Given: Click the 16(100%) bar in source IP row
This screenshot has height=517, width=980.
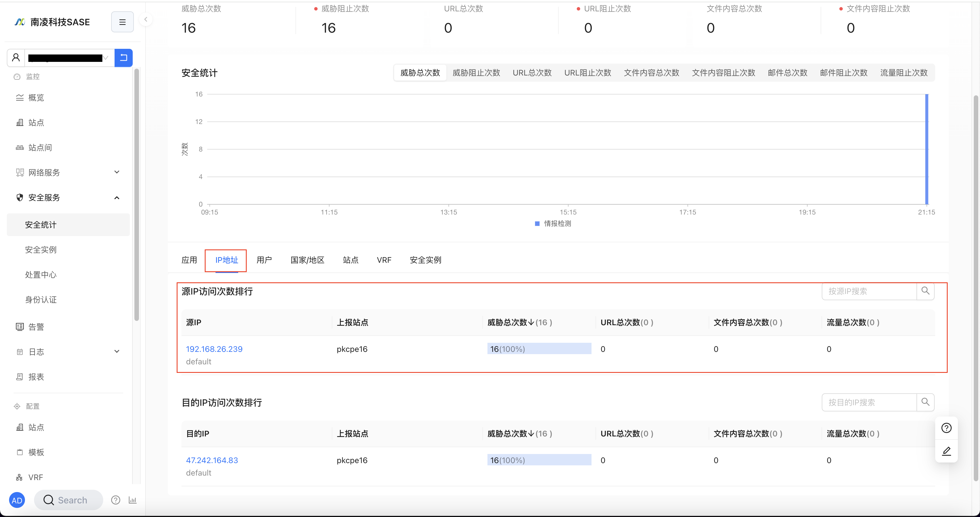Looking at the screenshot, I should coord(539,349).
